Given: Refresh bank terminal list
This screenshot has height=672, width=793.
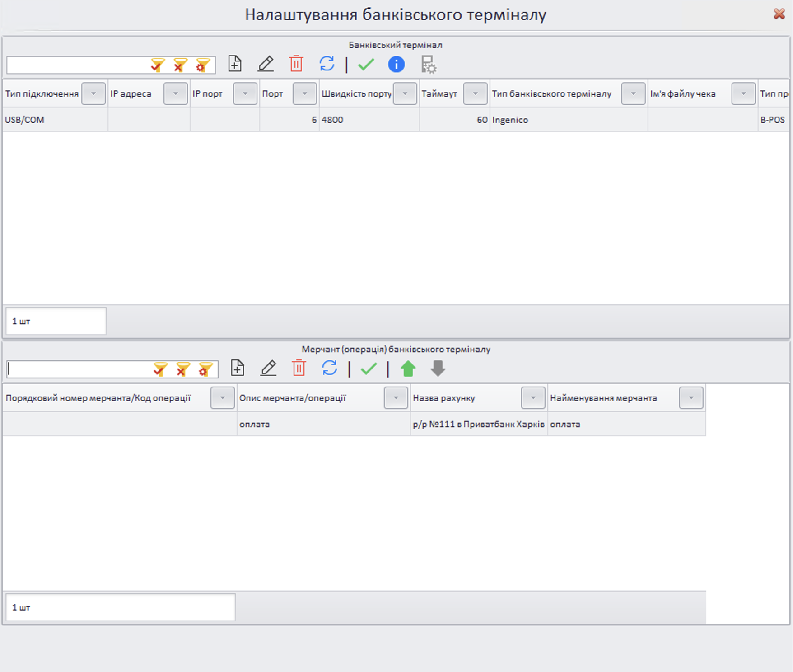Looking at the screenshot, I should 327,64.
